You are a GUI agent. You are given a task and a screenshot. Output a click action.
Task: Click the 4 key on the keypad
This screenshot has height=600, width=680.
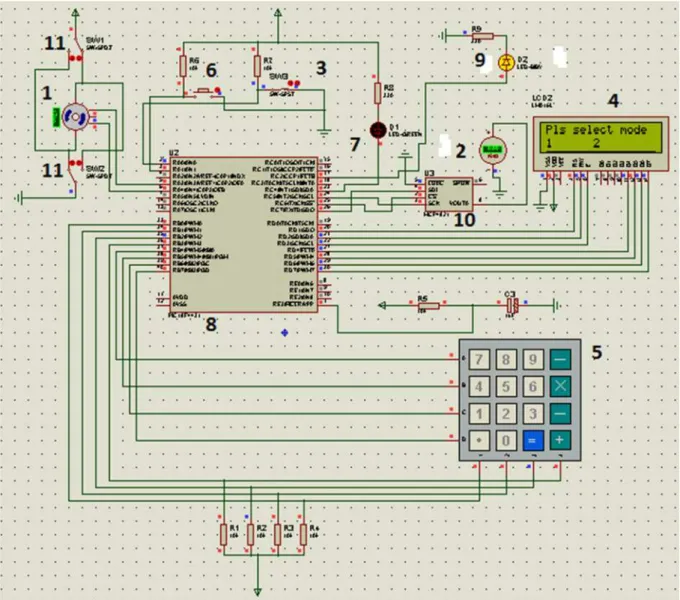coord(479,386)
